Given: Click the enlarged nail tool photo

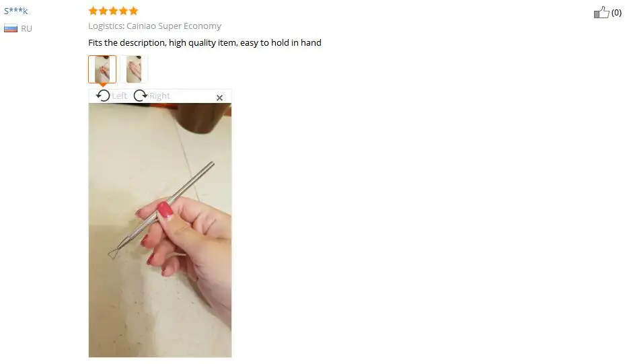Looking at the screenshot, I should point(160,230).
